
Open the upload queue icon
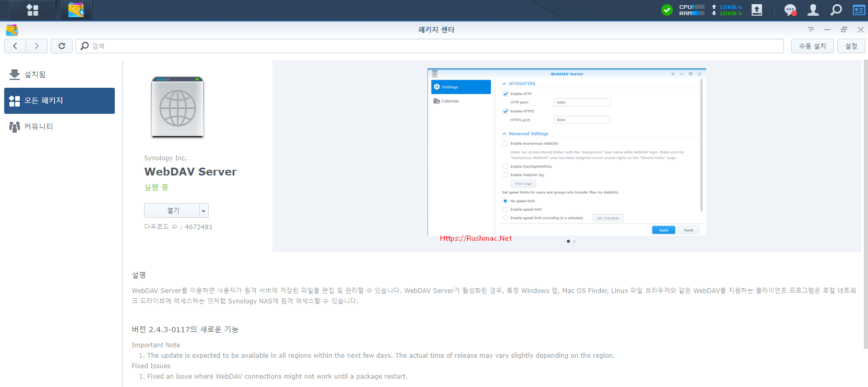click(757, 10)
